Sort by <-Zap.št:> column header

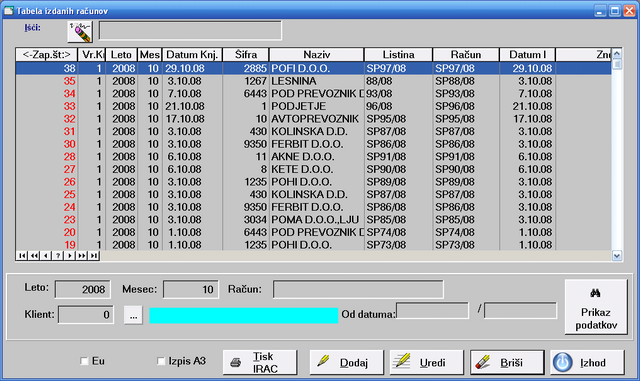(47, 54)
